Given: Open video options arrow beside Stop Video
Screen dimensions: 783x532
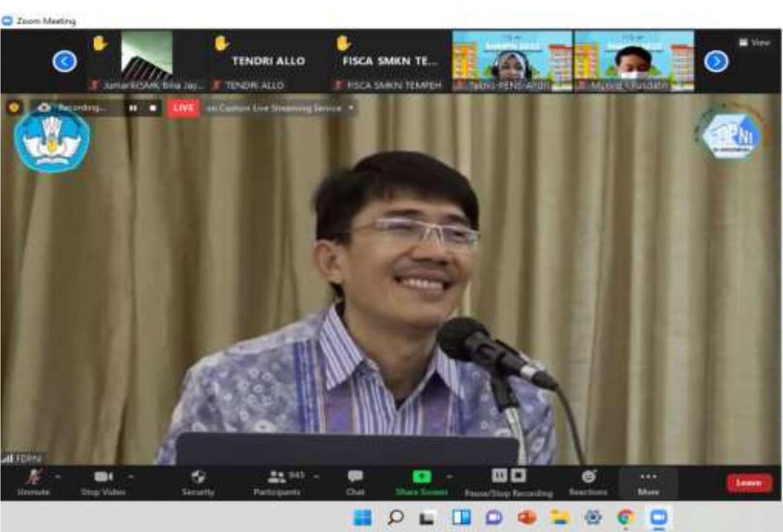Looking at the screenshot, I should pos(130,477).
